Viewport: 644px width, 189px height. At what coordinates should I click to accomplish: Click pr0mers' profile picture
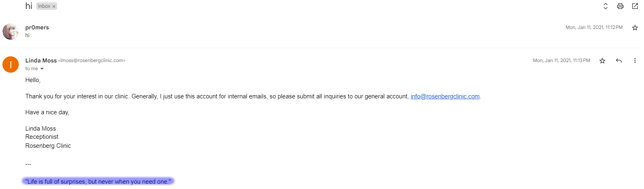(11, 31)
